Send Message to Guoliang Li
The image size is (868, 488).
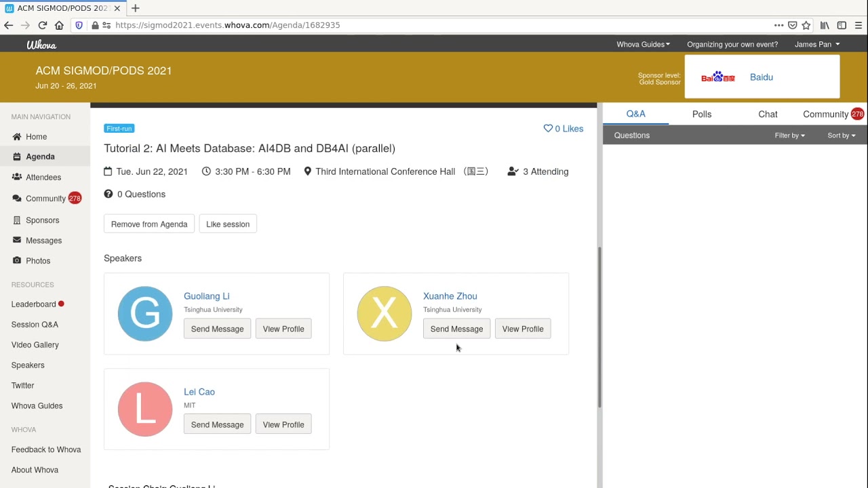[x=217, y=329]
